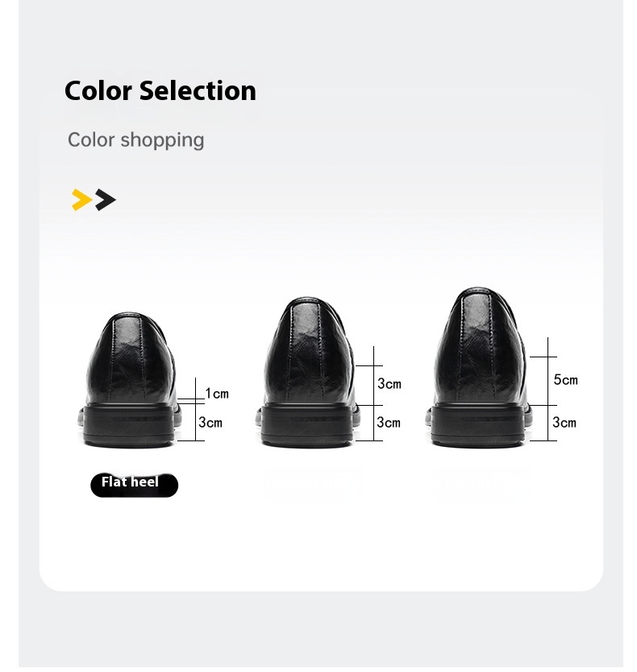
Task: Click the 5cm measurement label
Action: pos(565,380)
